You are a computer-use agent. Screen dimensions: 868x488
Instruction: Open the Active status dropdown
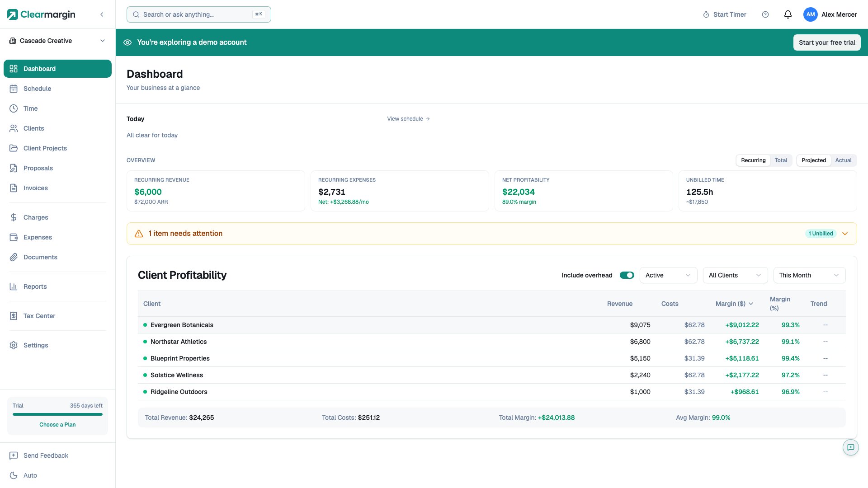point(668,275)
